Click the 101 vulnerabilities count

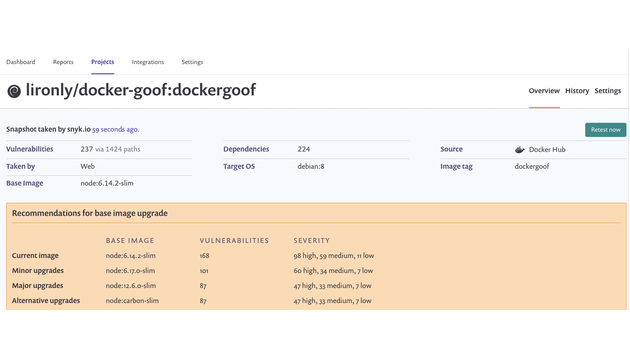click(x=204, y=271)
